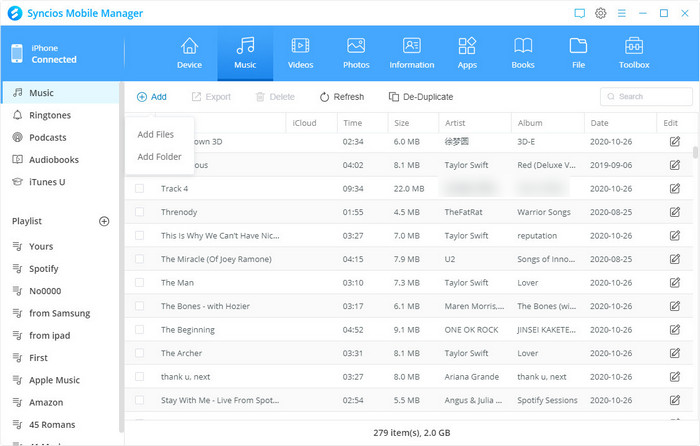700x446 pixels.
Task: Edit info for Threnody
Action: click(675, 212)
